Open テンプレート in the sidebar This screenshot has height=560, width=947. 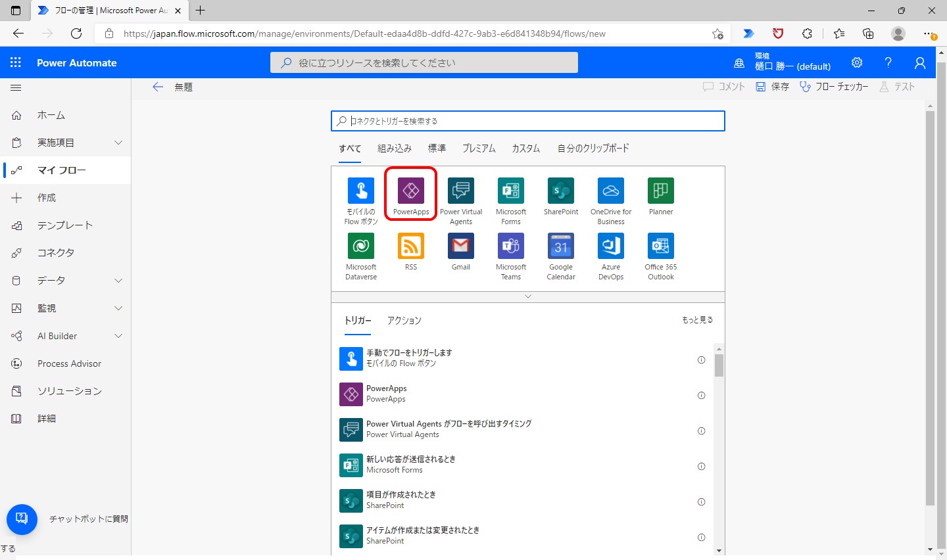tap(66, 225)
